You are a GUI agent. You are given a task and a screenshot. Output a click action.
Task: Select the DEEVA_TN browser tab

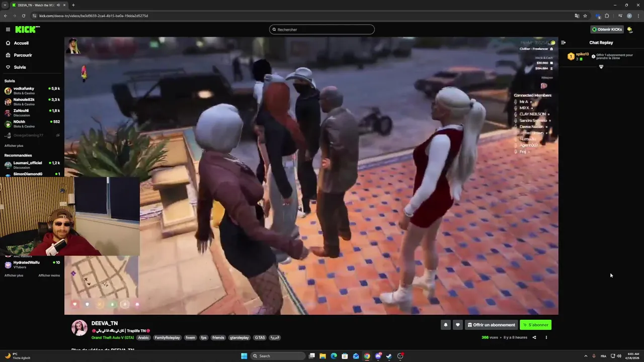click(x=40, y=5)
